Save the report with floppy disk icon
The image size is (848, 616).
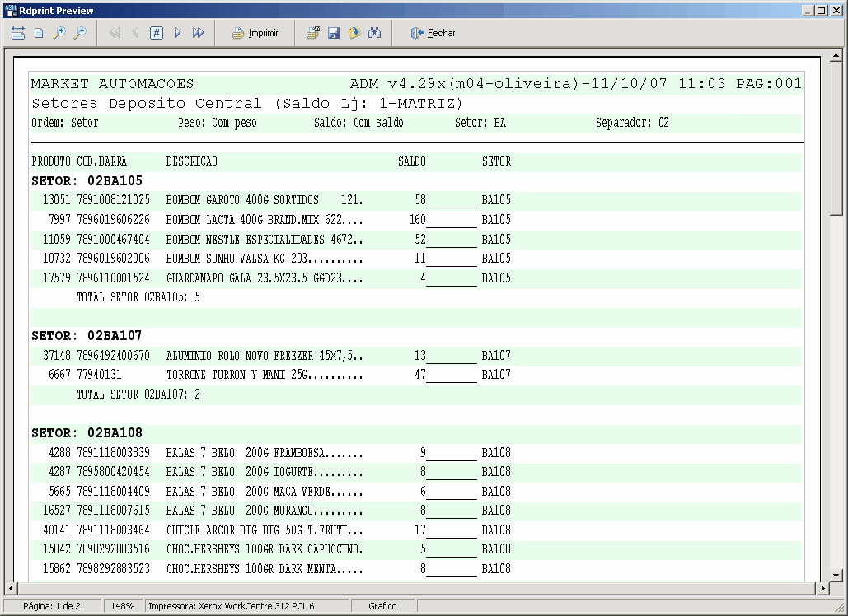click(334, 33)
